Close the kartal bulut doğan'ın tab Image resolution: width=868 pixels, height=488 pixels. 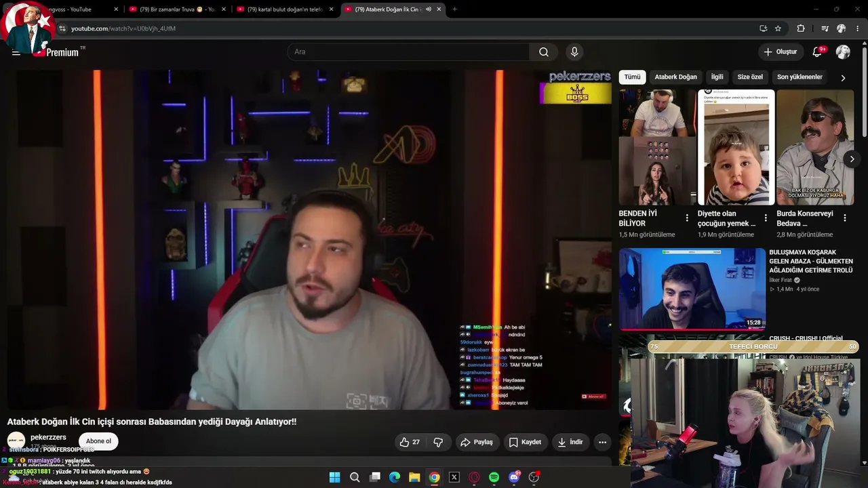tap(332, 9)
